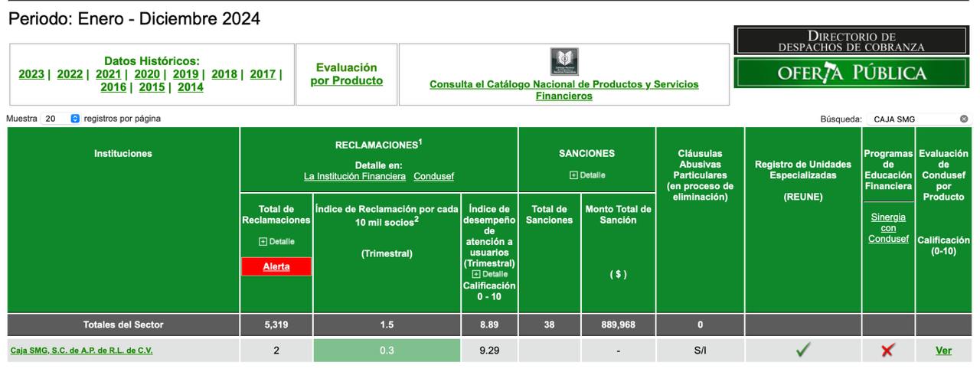Click the S/I cell for Caja SMG
This screenshot has height=372, width=980.
point(700,351)
